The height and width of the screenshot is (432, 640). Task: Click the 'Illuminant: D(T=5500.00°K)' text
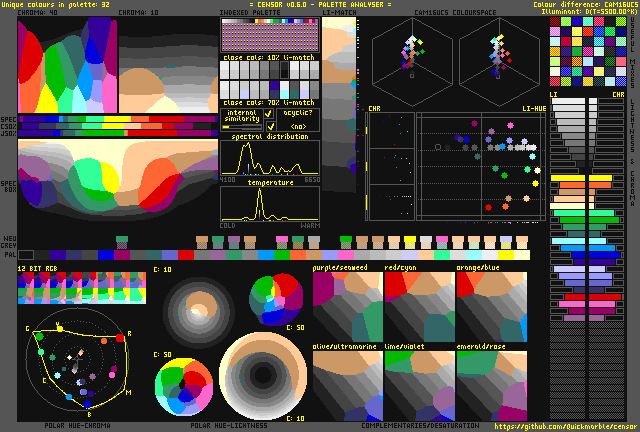pyautogui.click(x=589, y=11)
